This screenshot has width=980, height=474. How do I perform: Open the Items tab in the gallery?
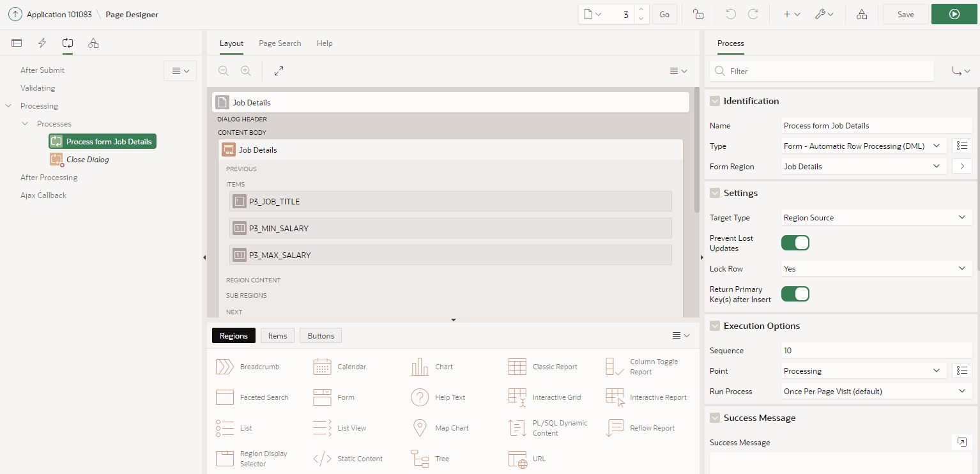pyautogui.click(x=277, y=335)
